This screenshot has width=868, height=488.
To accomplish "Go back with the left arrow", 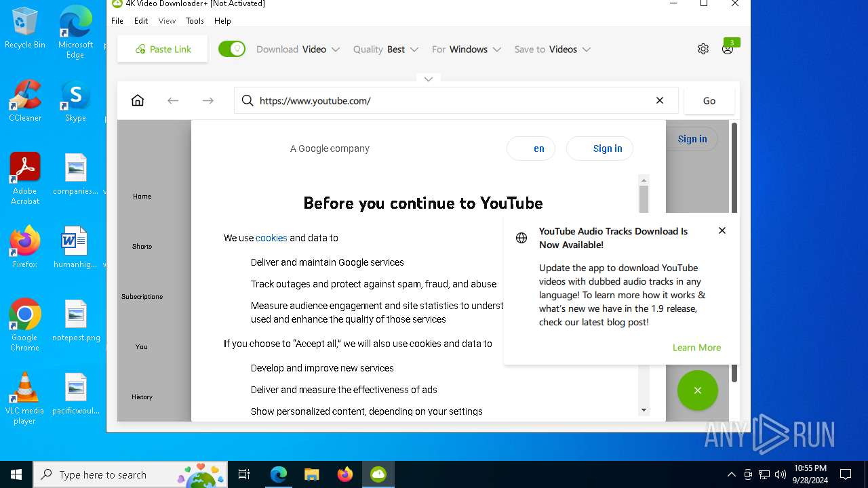I will click(x=173, y=100).
